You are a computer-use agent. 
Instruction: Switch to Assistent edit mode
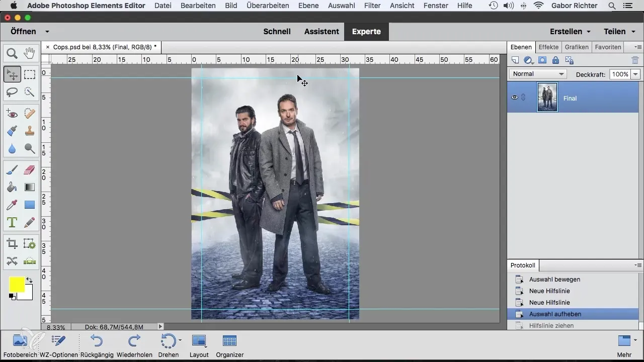click(321, 31)
